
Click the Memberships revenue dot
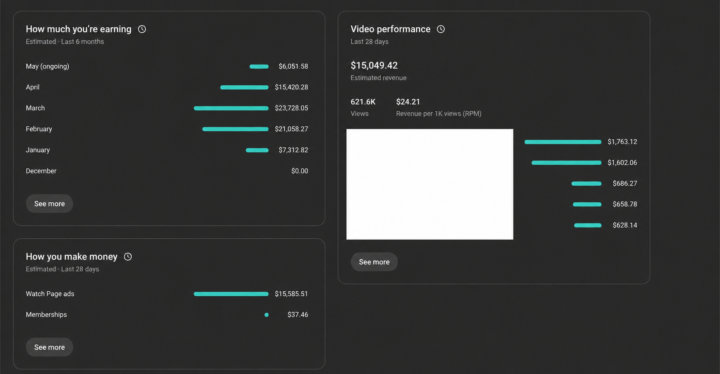(266, 315)
